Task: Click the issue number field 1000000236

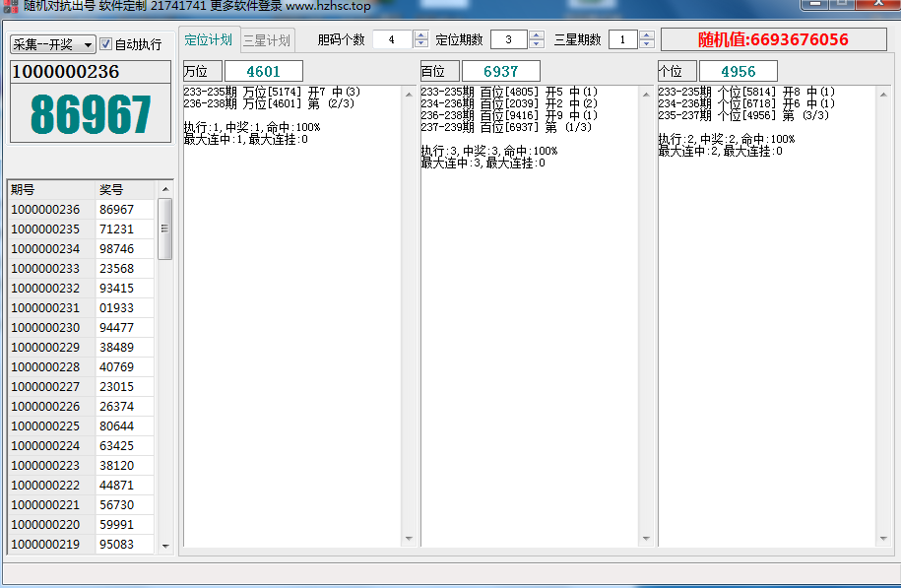Action: [x=91, y=72]
